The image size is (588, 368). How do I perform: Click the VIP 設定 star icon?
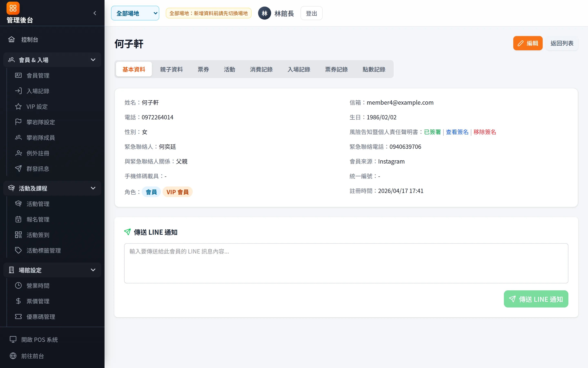pyautogui.click(x=18, y=107)
